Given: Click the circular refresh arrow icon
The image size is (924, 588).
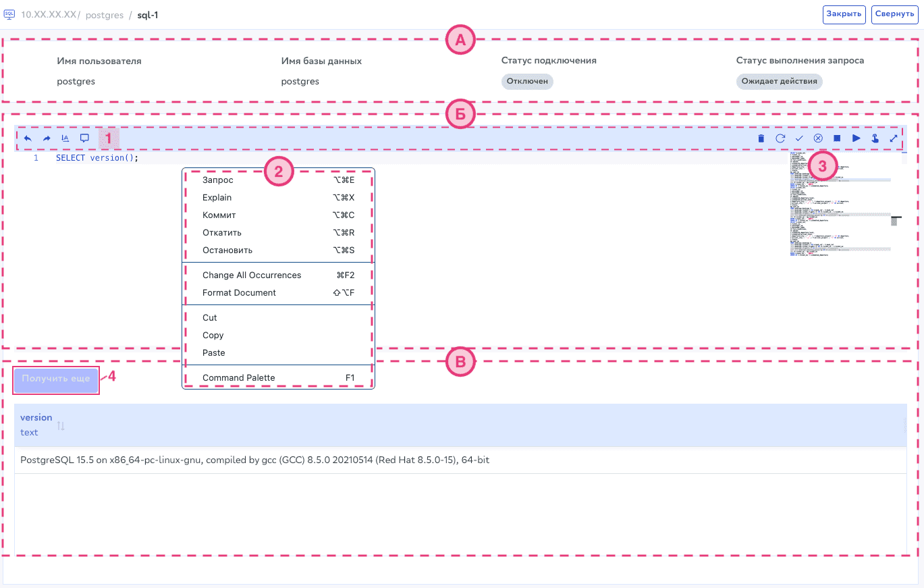Looking at the screenshot, I should 780,138.
